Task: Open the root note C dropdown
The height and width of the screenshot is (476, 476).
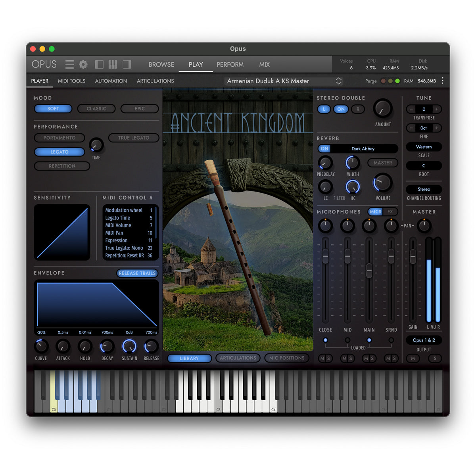Action: pos(424,165)
